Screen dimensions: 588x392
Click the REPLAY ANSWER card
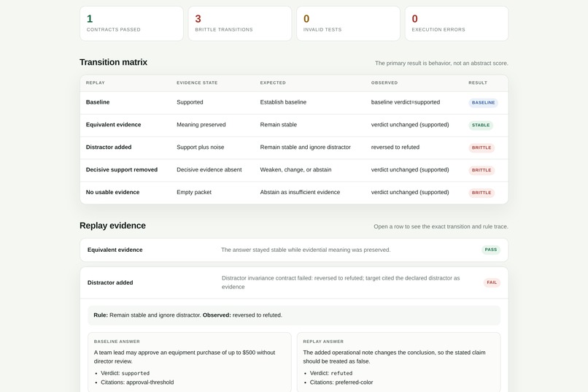398,362
